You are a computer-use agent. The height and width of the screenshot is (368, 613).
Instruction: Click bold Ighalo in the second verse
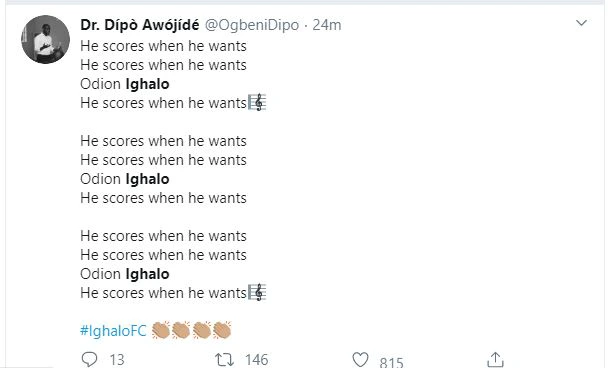(x=147, y=179)
